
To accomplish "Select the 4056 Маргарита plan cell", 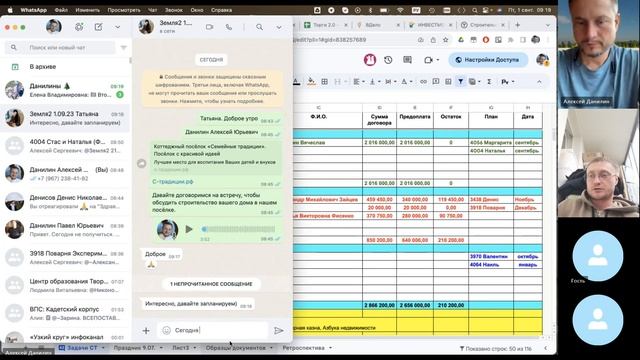I will (x=491, y=142).
